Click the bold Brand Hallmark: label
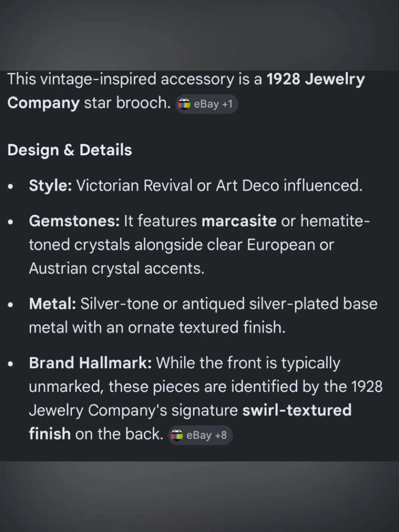This screenshot has width=399, height=532. pos(90,363)
